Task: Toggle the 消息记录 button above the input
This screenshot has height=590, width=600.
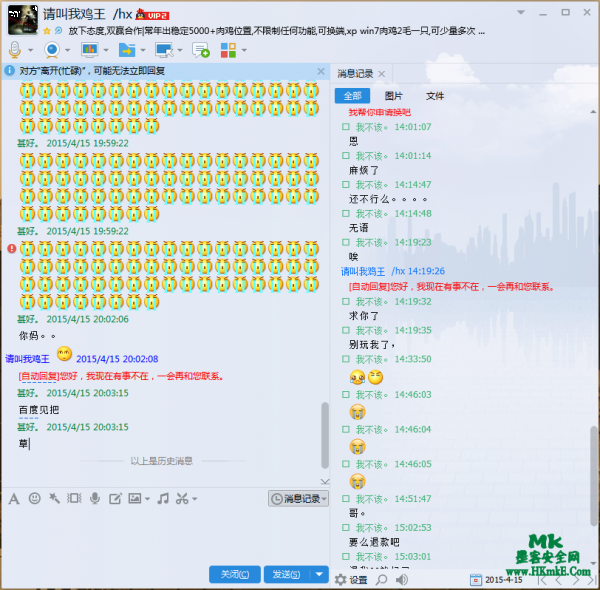Action: click(298, 499)
